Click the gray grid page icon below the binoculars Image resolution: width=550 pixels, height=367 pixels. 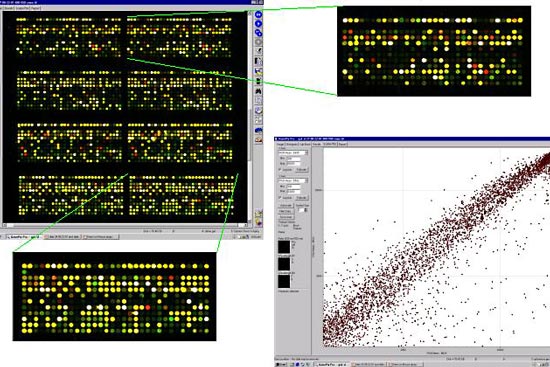tap(259, 101)
